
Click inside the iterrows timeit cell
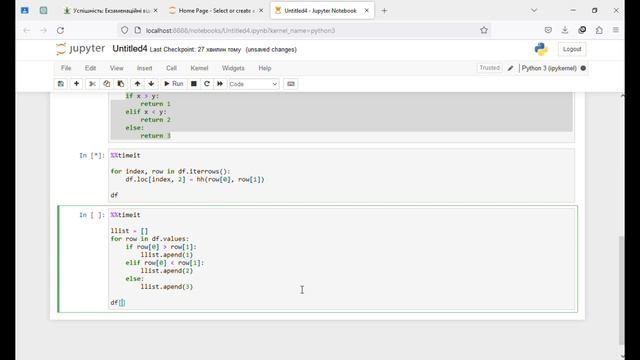342,176
